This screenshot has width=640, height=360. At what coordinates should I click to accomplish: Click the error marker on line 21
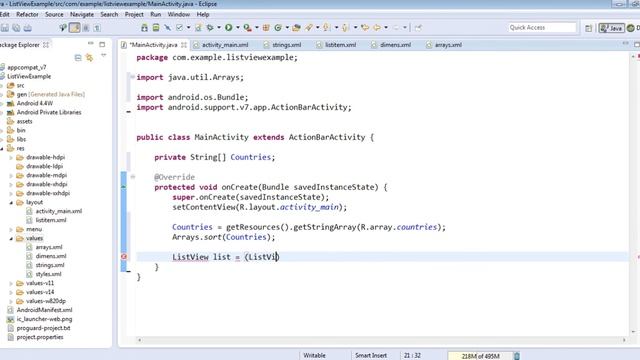(124, 257)
